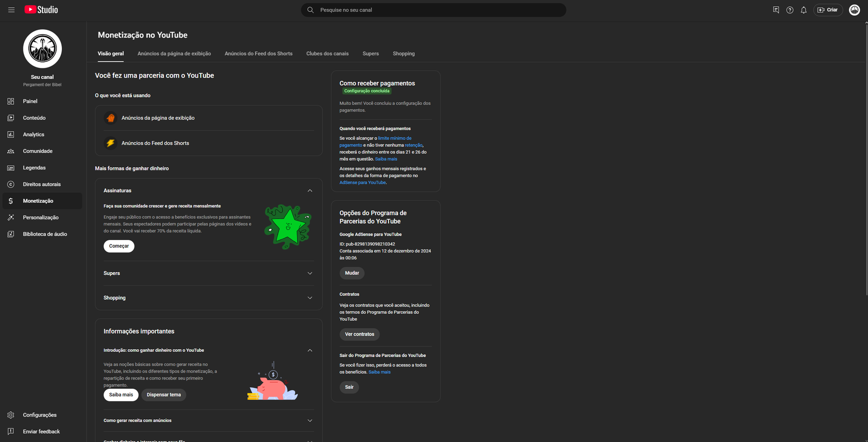Click the Legendas subtitles icon

[11, 168]
